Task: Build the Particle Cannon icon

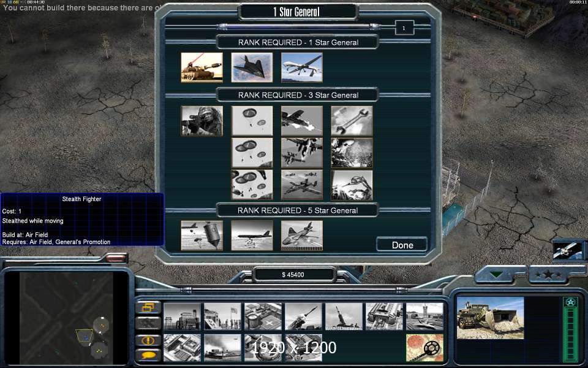Action: tap(263, 348)
